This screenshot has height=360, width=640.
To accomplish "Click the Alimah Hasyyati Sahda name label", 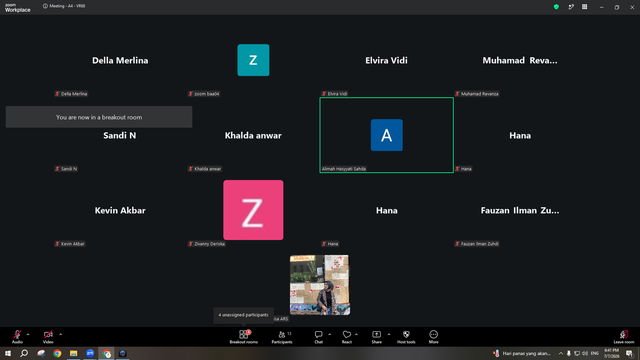I will (344, 169).
